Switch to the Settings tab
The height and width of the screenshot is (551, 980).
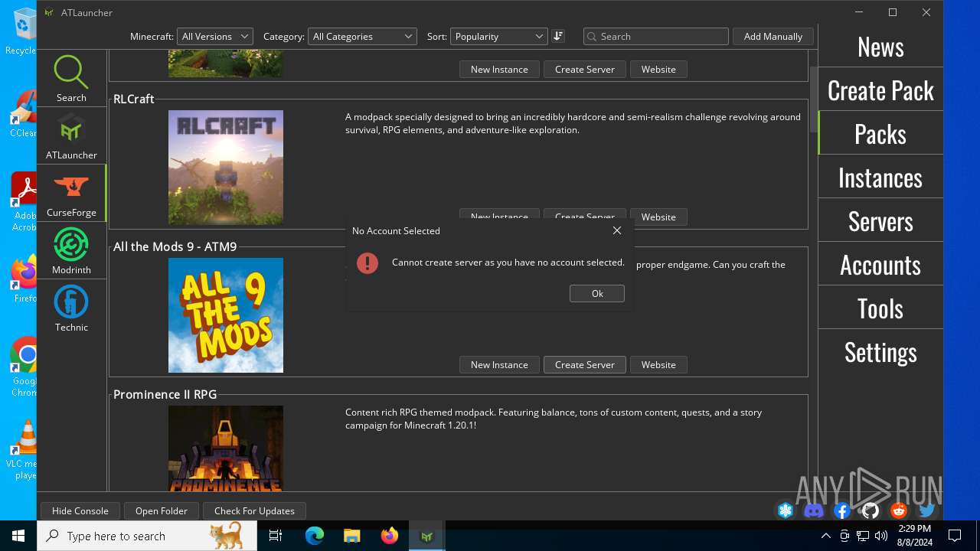coord(880,352)
